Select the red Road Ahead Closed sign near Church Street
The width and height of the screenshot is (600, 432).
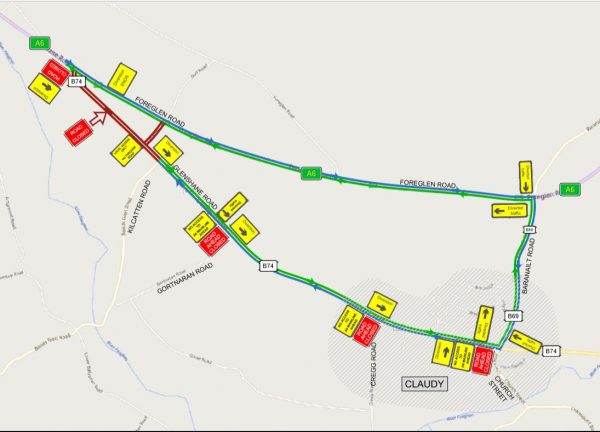(483, 359)
